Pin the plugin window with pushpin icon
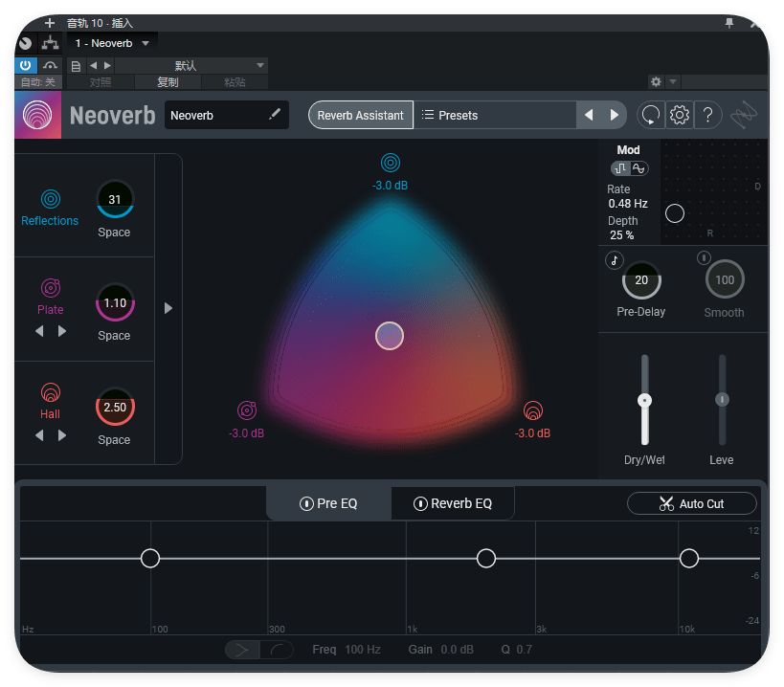The image size is (784, 687). tap(729, 23)
